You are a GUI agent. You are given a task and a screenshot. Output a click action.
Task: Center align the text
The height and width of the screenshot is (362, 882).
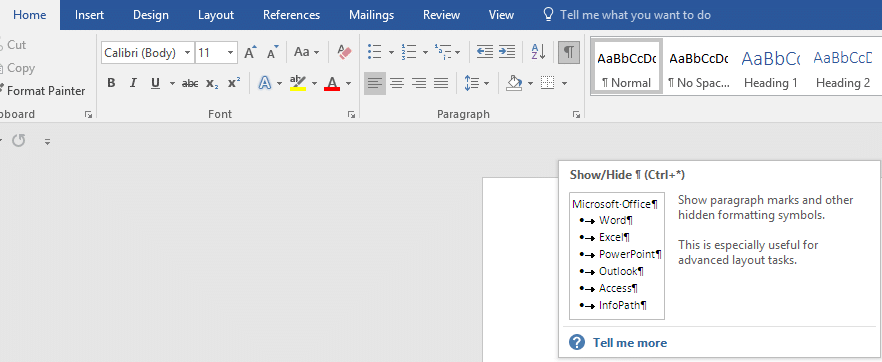click(397, 84)
